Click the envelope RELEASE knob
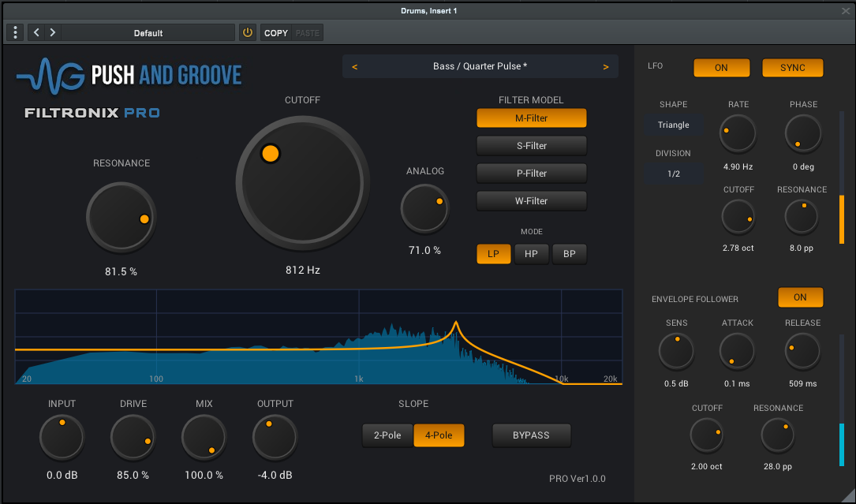This screenshot has height=504, width=856. pyautogui.click(x=802, y=353)
